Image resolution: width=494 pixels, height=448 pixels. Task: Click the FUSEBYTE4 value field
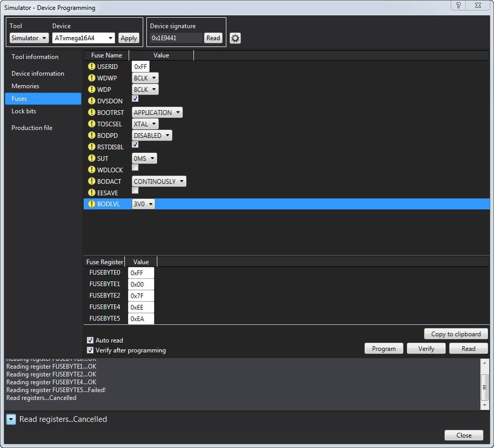(x=141, y=307)
